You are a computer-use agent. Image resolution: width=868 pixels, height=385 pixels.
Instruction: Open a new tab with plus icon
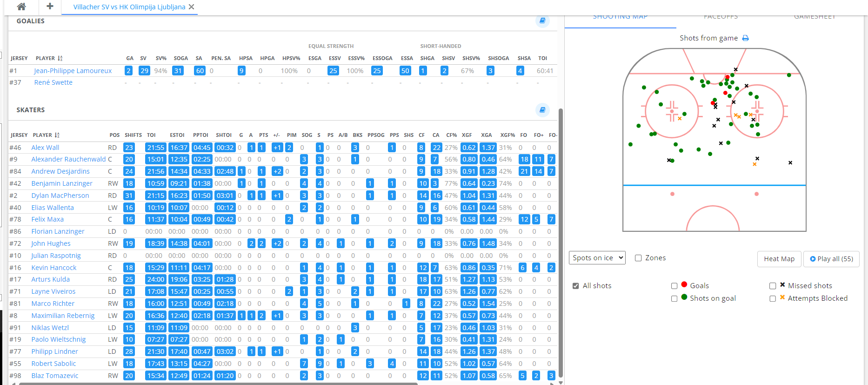(x=50, y=7)
